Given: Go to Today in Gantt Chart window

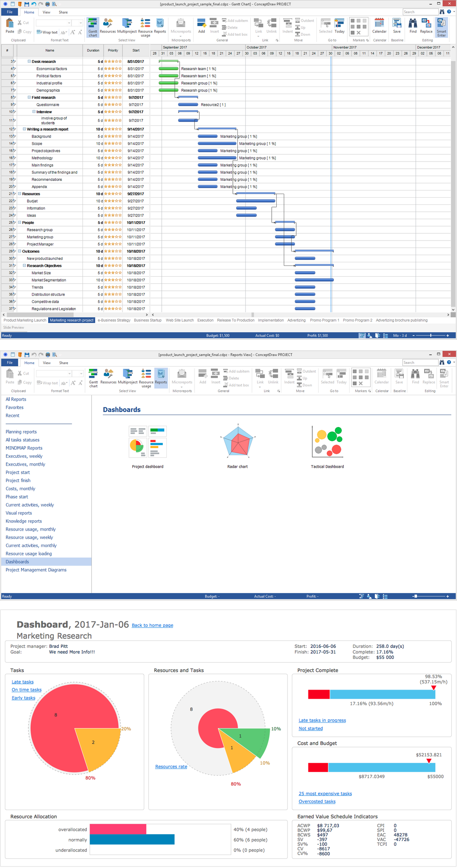Looking at the screenshot, I should click(x=340, y=26).
